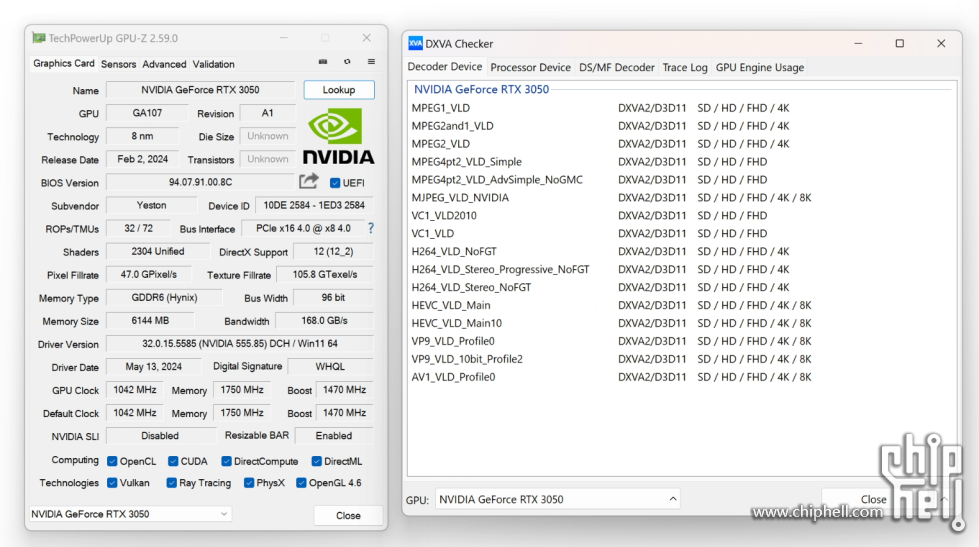Open the DS/MF Decoder tab
979x547 pixels.
click(x=616, y=67)
